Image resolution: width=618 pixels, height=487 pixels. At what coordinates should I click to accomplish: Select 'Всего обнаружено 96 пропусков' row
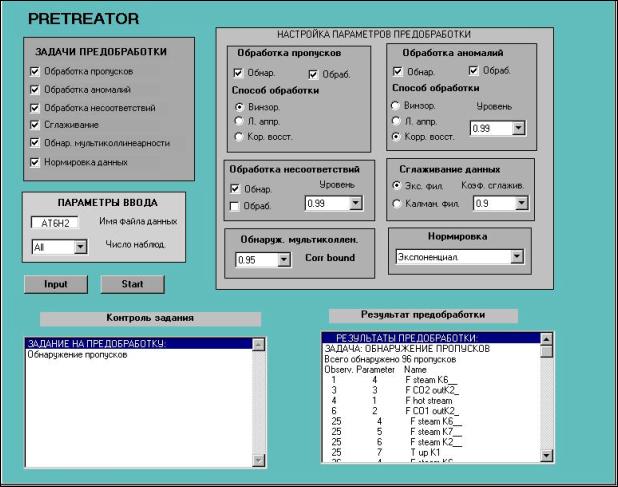pos(431,359)
